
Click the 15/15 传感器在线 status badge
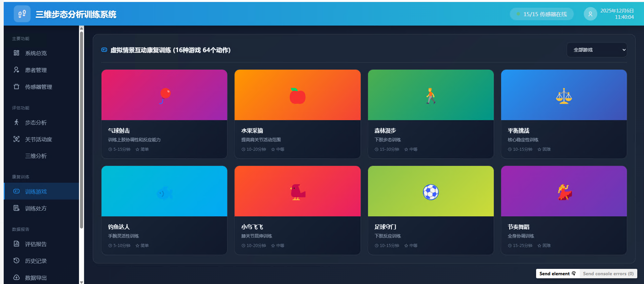[x=541, y=14]
